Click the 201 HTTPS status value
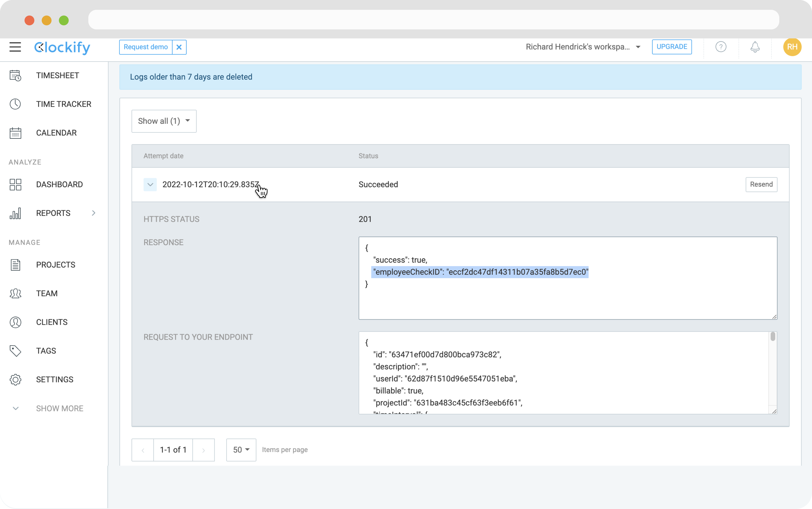Viewport: 812px width, 509px height. [x=365, y=219]
